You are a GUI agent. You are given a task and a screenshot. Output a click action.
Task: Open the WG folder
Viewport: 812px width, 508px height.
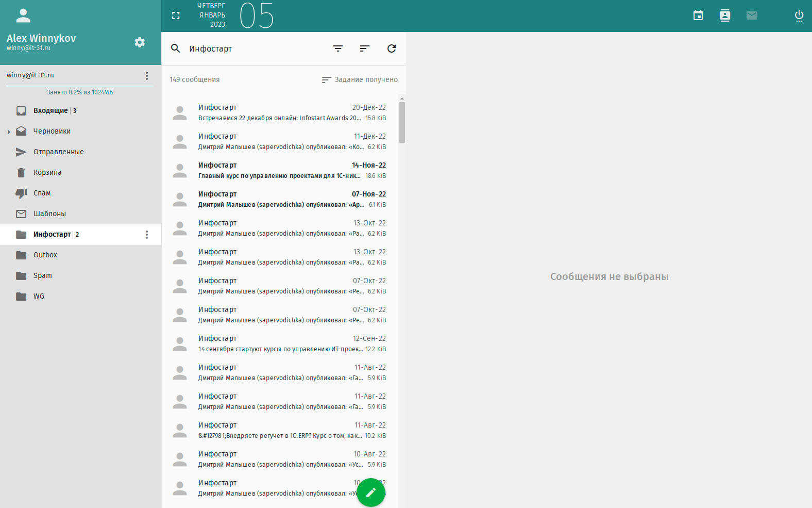tap(80, 296)
